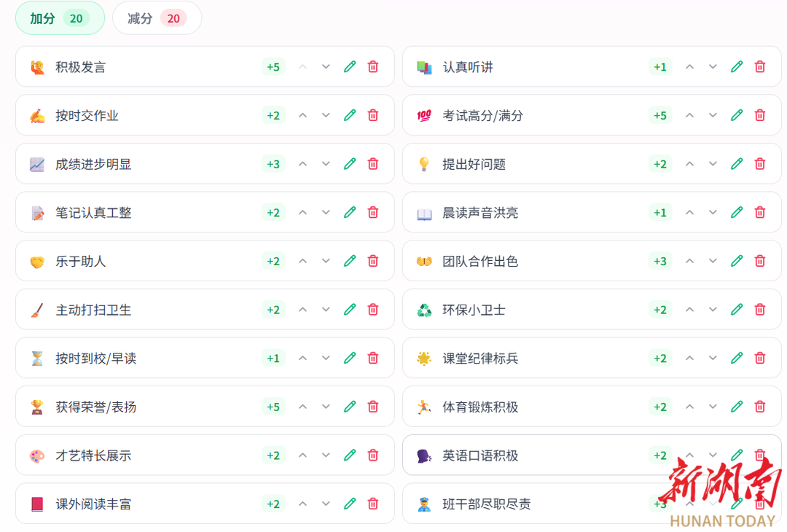This screenshot has width=787, height=532.
Task: Delete the 才艺特长展示 item
Action: click(x=372, y=455)
